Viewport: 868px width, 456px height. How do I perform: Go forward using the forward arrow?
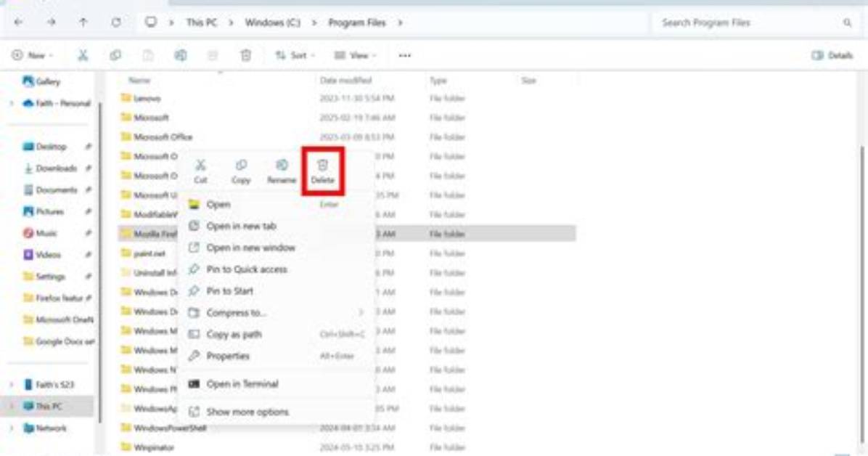tap(51, 23)
